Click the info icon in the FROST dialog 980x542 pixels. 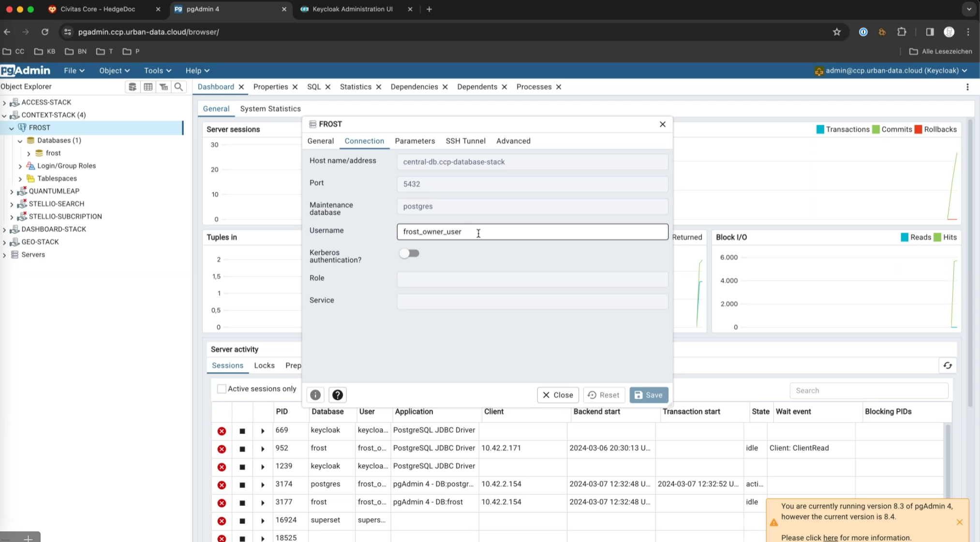point(315,395)
